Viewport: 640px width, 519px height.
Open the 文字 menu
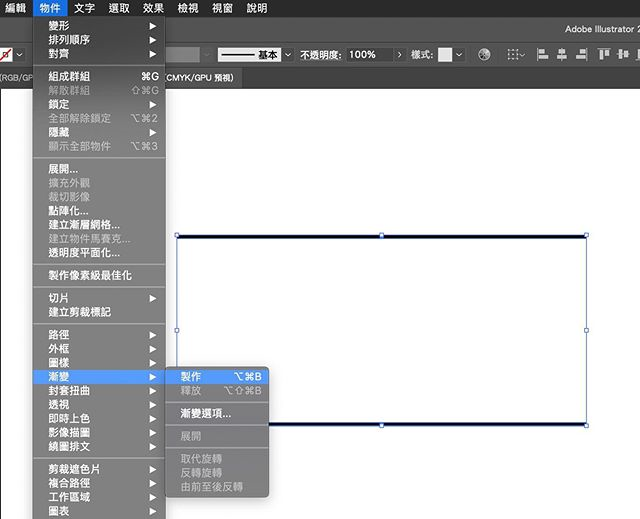coord(84,8)
